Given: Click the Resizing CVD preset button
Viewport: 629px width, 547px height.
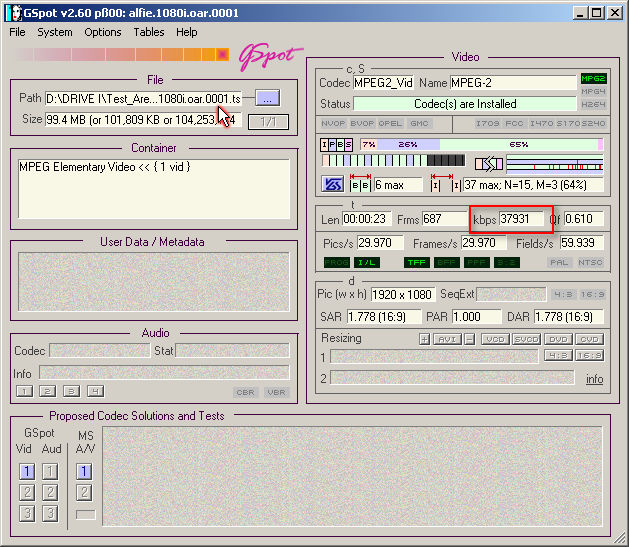Looking at the screenshot, I should pos(589,340).
